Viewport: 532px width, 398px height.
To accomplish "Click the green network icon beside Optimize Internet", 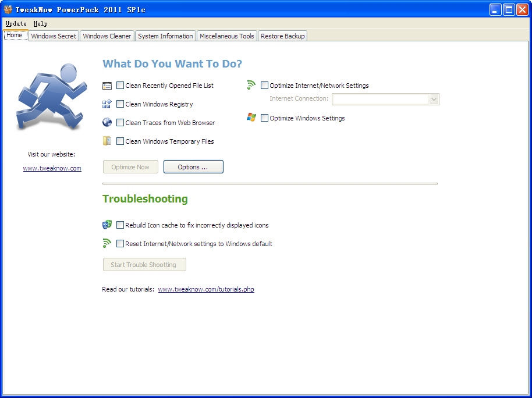I will (251, 85).
